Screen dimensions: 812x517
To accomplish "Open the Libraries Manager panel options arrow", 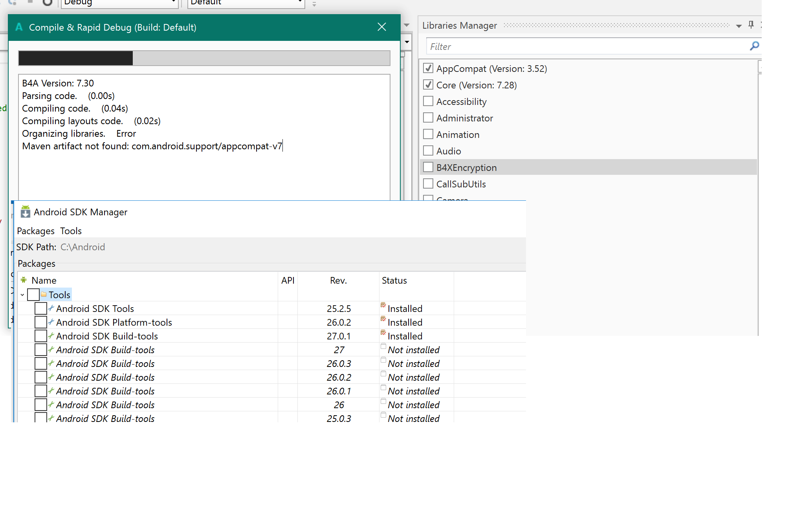I will [x=739, y=26].
